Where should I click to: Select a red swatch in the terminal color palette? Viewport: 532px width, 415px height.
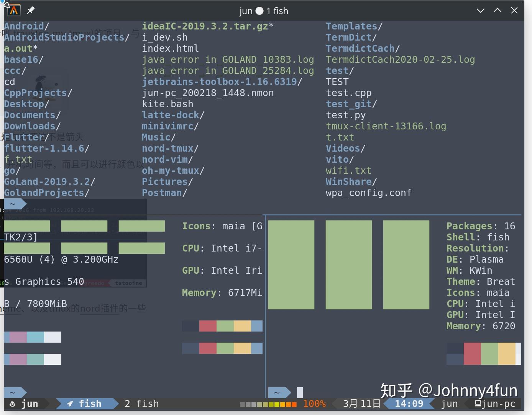pyautogui.click(x=208, y=326)
